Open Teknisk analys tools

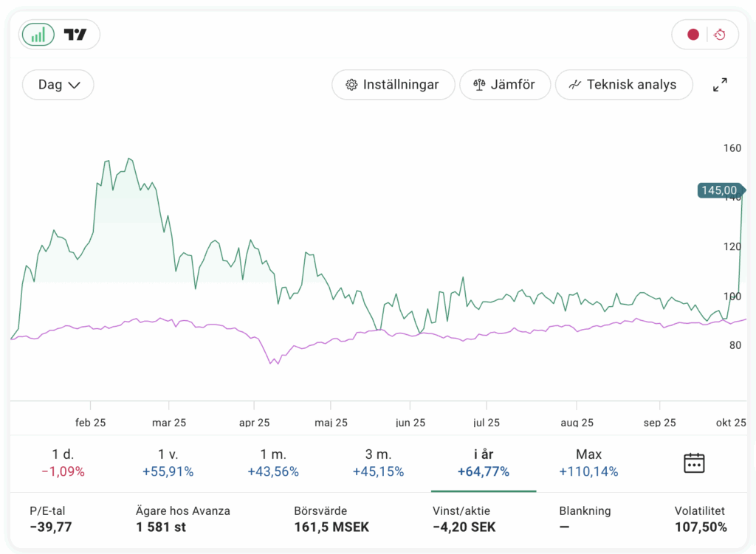point(624,85)
